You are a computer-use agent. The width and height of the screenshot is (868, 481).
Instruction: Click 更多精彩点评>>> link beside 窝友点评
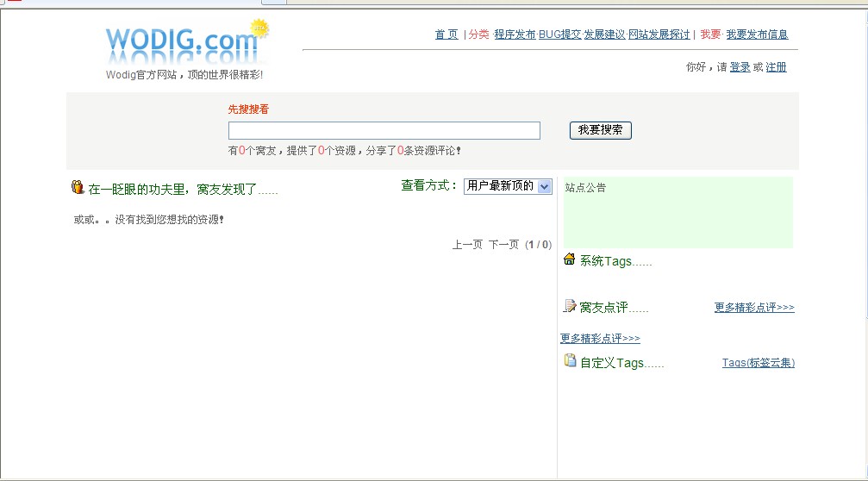coord(754,307)
